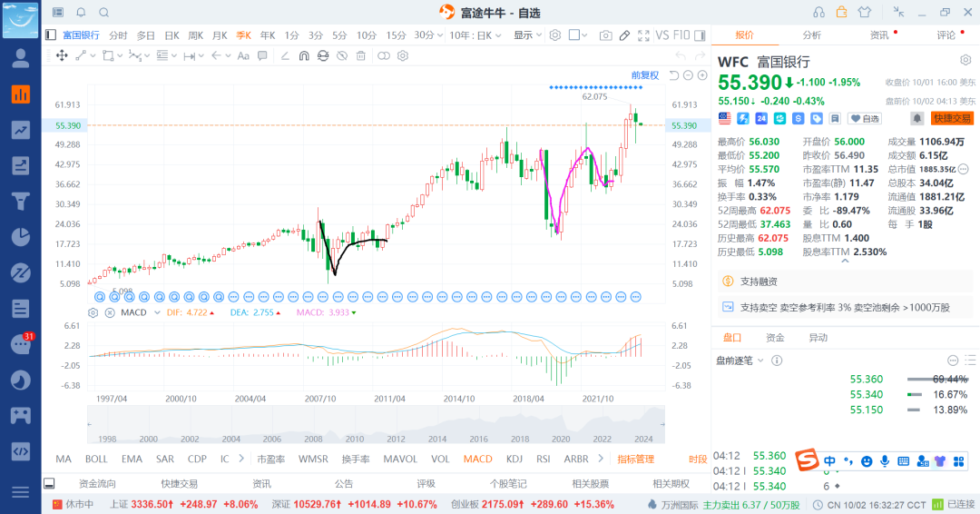Toggle 时段 session display
The image size is (980, 514).
coord(698,459)
